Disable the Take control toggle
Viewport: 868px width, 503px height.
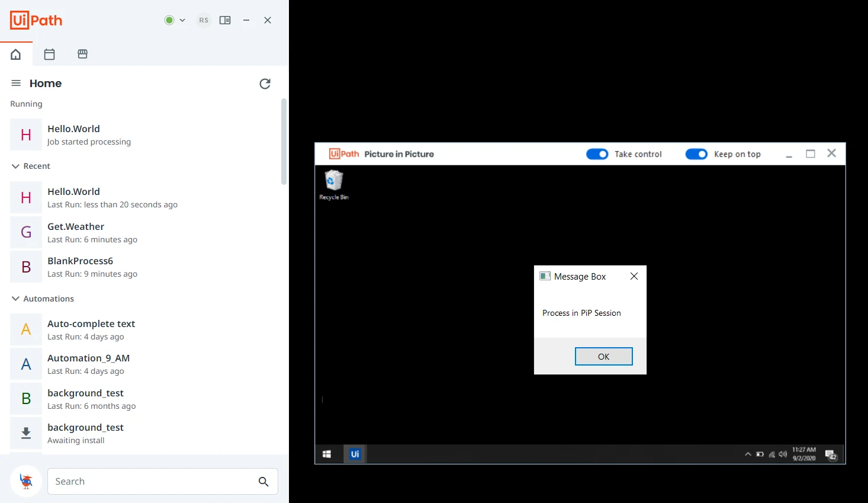coord(597,154)
